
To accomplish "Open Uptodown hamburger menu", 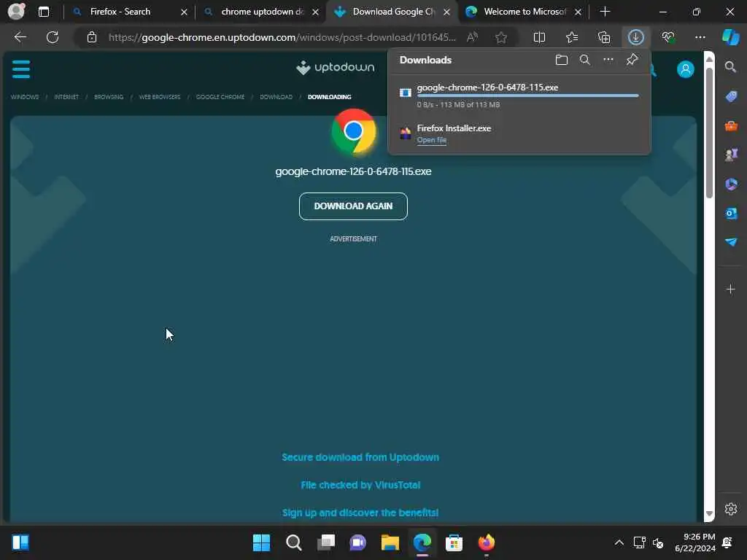I will [21, 69].
